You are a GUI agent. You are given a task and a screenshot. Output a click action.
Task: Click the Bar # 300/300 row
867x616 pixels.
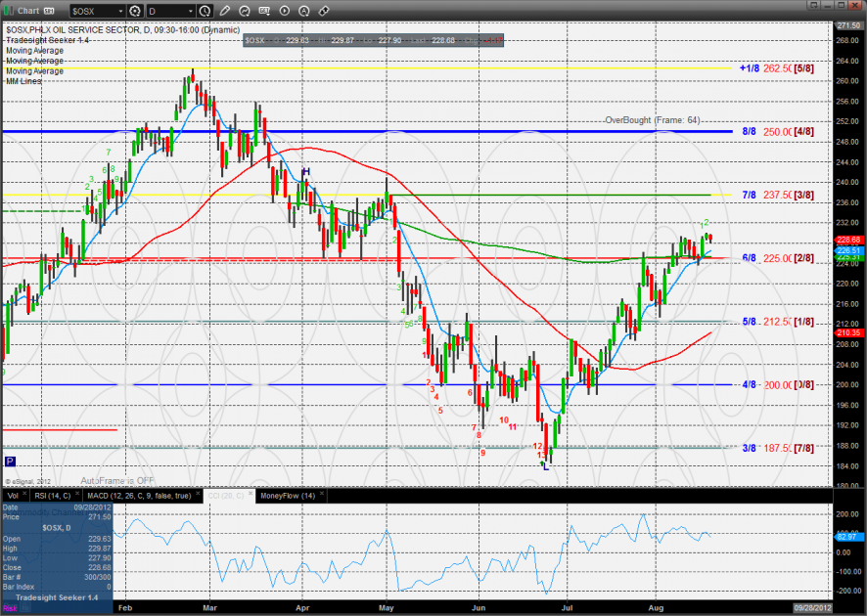pos(57,577)
